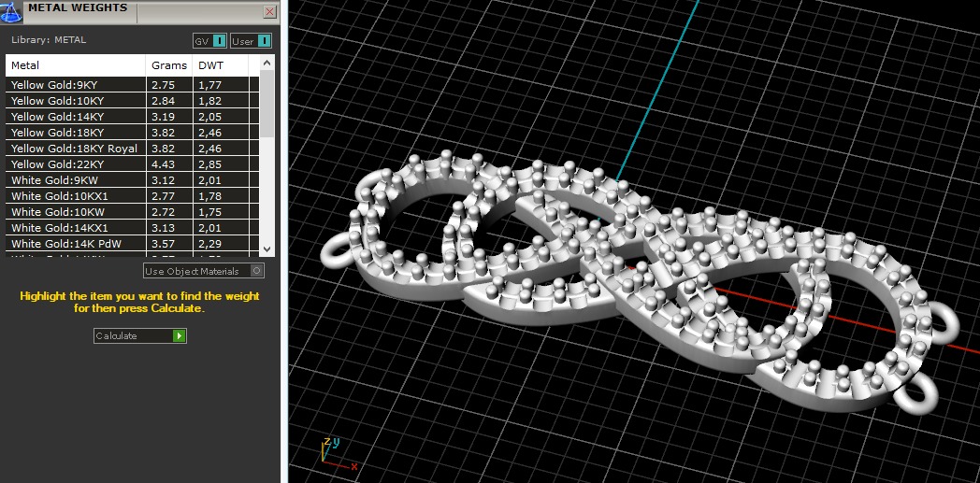Click the 2,85 DWT value cell
The image size is (980, 483).
pyautogui.click(x=221, y=164)
